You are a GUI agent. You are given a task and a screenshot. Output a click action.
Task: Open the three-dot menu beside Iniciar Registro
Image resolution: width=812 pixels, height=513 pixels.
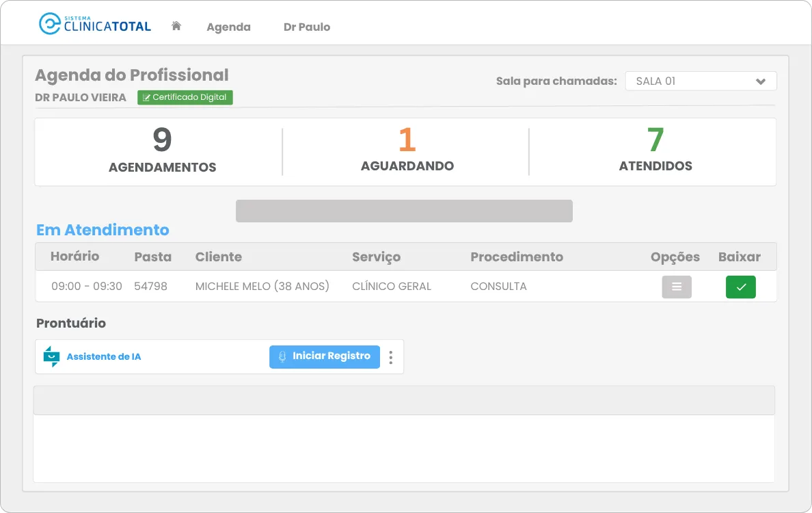[x=391, y=357]
